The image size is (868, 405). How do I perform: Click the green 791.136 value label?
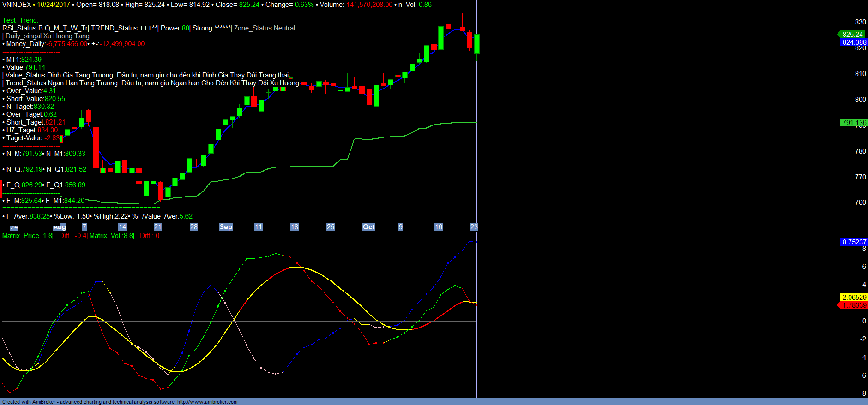click(x=854, y=123)
